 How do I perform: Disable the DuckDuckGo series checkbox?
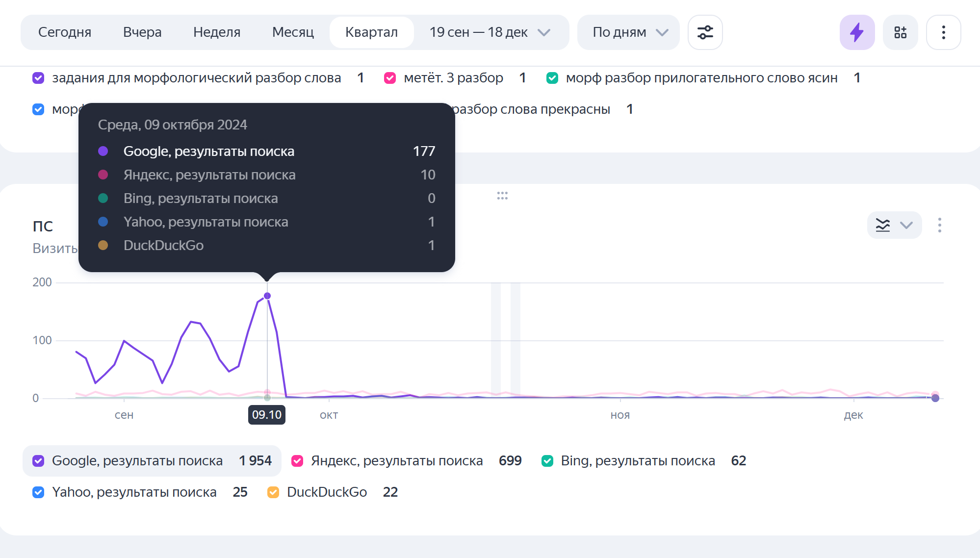pyautogui.click(x=273, y=492)
